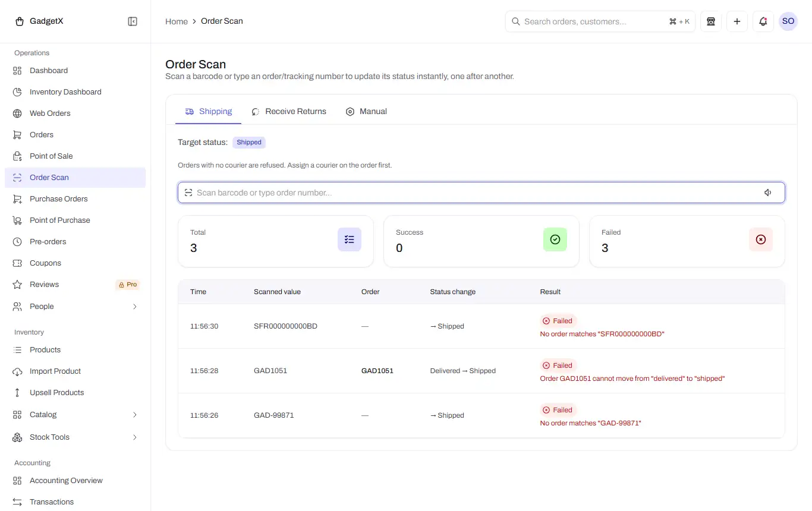Click the Failed count red icon
This screenshot has height=511, width=812.
(761, 239)
